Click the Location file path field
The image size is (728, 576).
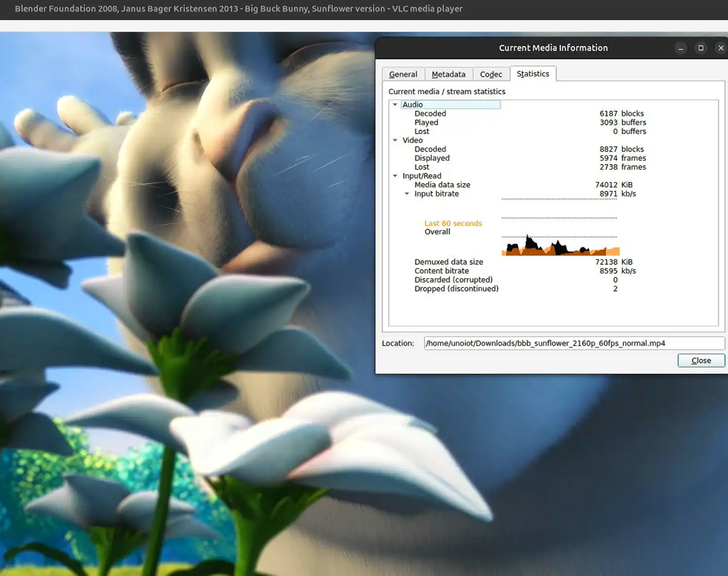tap(574, 343)
